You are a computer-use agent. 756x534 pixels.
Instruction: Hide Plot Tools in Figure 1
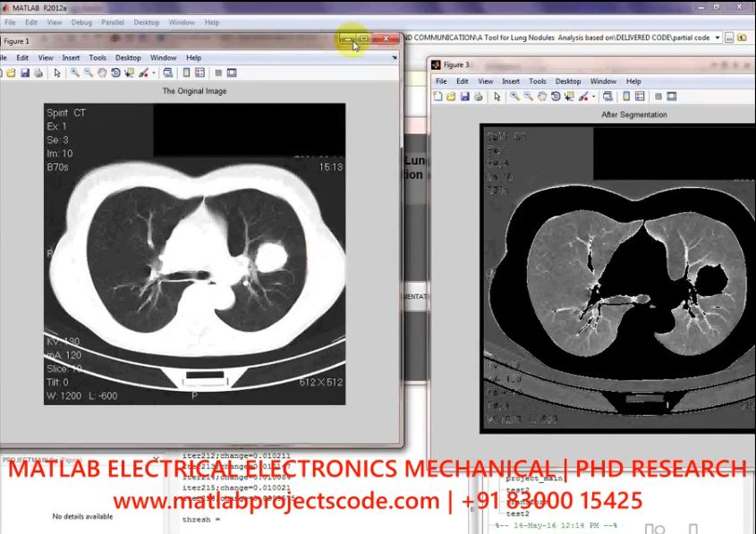[218, 72]
